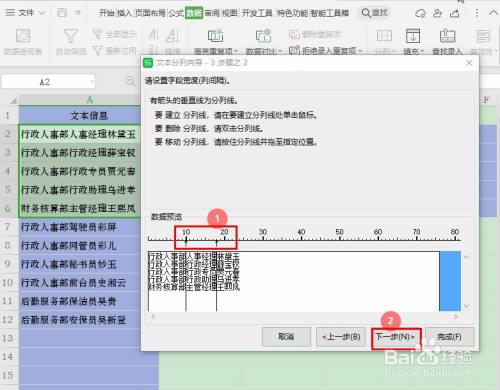Close the 文本分列向导 dialog
This screenshot has width=500, height=390.
[x=469, y=63]
